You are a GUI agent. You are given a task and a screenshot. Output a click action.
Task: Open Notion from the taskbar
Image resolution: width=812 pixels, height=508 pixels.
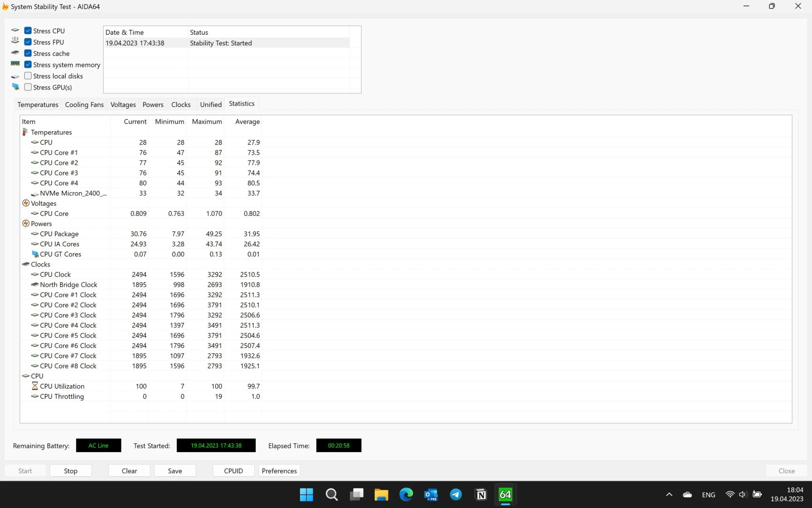481,494
